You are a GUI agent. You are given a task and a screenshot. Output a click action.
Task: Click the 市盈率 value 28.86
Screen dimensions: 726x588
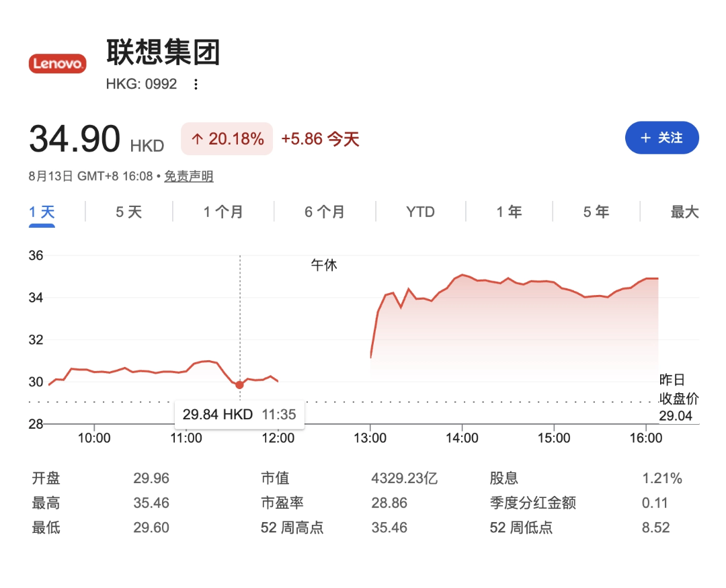pyautogui.click(x=389, y=503)
